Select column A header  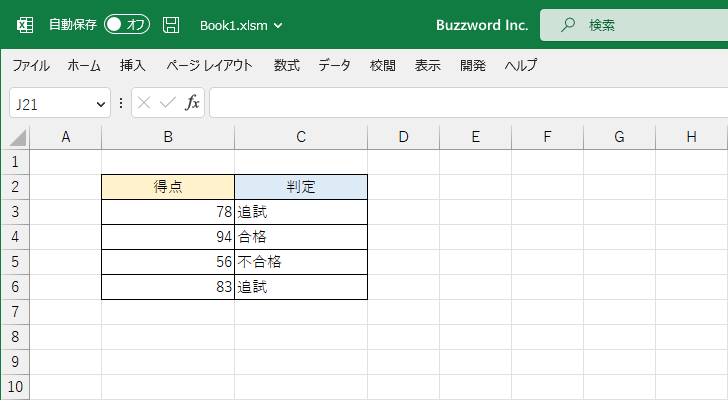coord(65,137)
